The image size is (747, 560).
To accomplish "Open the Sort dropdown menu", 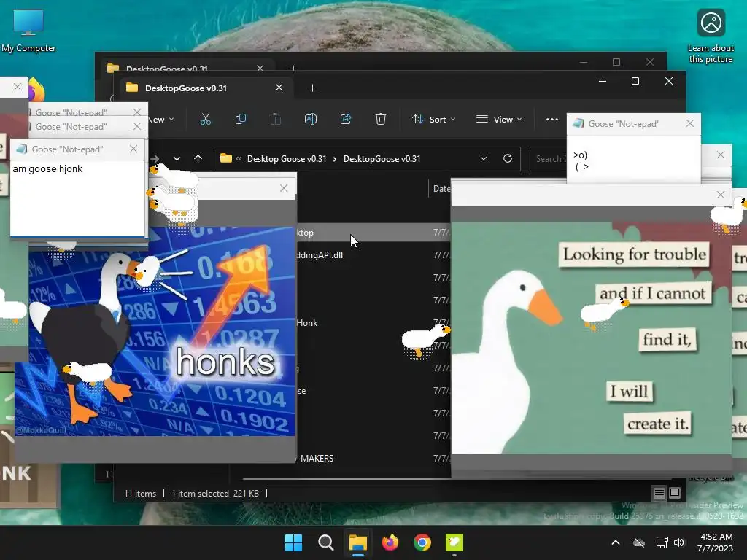I will 433,120.
